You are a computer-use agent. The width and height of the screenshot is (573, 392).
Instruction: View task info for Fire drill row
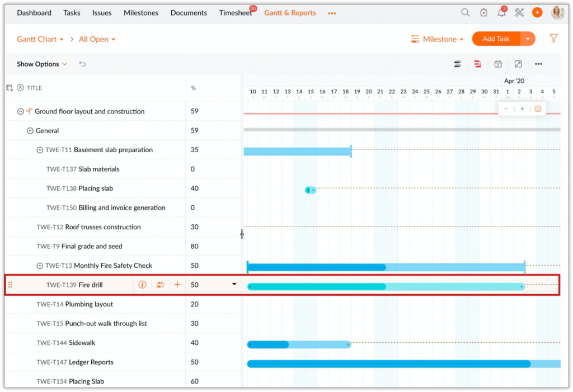click(x=142, y=285)
